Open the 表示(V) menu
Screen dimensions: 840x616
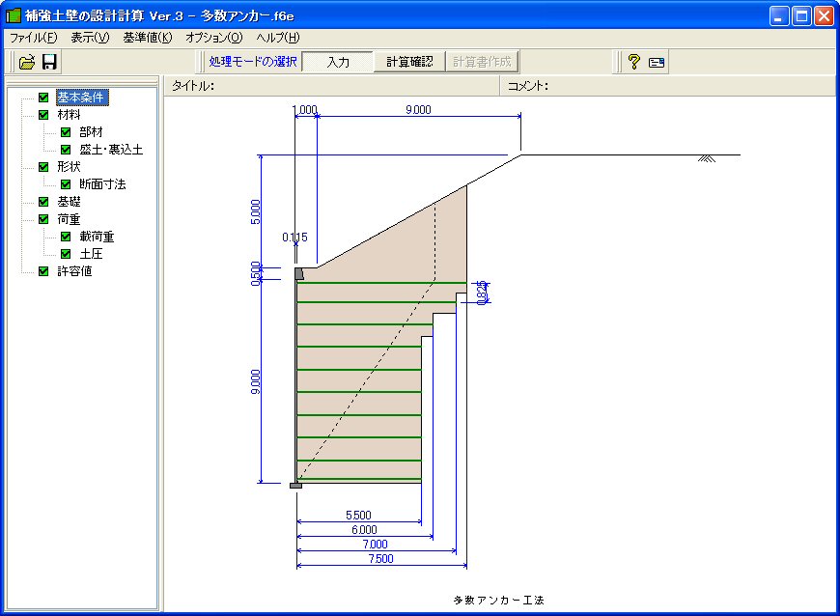[x=90, y=38]
